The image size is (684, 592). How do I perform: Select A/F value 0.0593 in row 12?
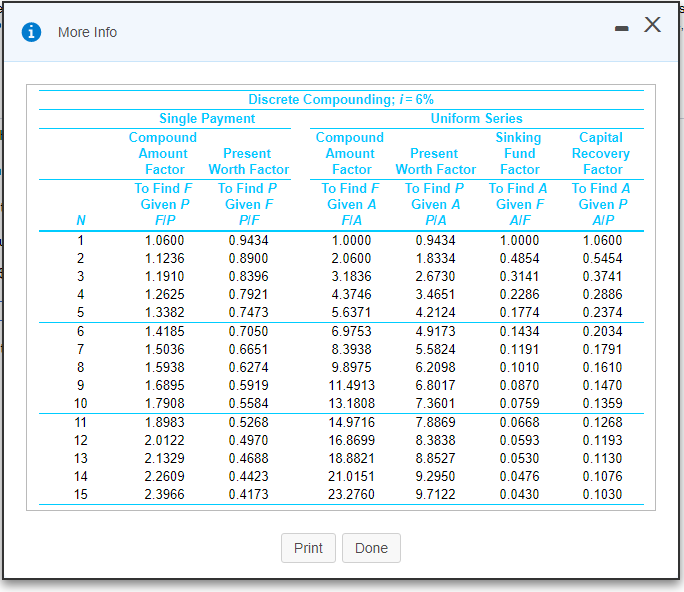pos(520,440)
